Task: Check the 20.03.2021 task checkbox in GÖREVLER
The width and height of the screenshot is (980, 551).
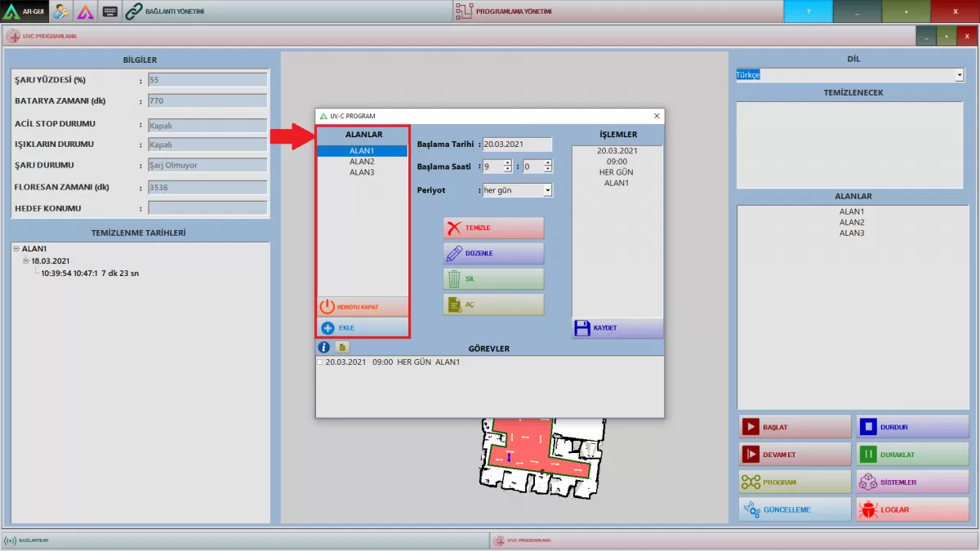Action: click(320, 362)
